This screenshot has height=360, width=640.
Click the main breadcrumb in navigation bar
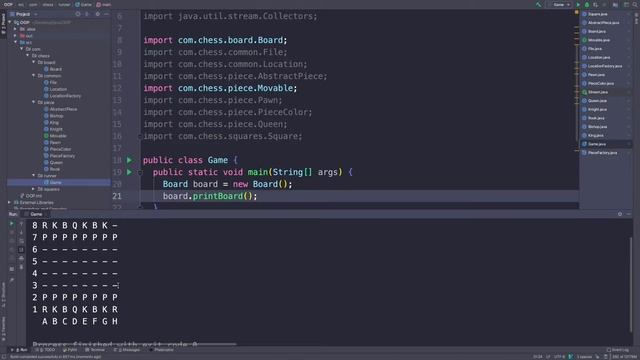pyautogui.click(x=104, y=4)
